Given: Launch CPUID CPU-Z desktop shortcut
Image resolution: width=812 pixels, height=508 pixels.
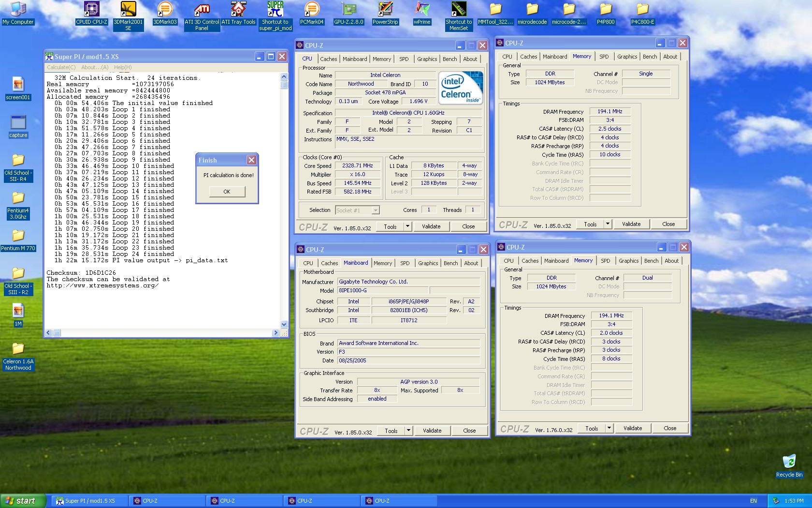Looking at the screenshot, I should pyautogui.click(x=91, y=13).
